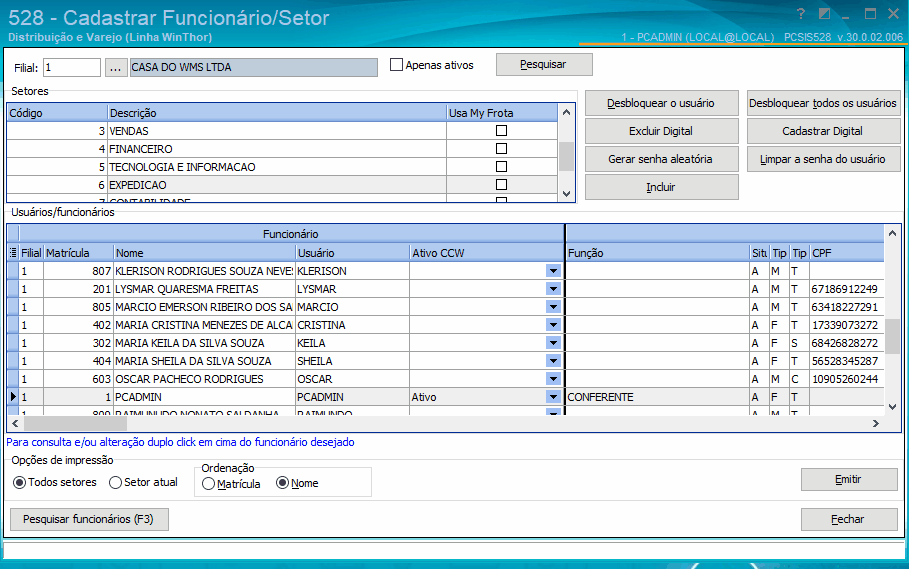The image size is (909, 569).
Task: Open Ativo CCW dropdown for KLERISON
Action: pos(553,271)
